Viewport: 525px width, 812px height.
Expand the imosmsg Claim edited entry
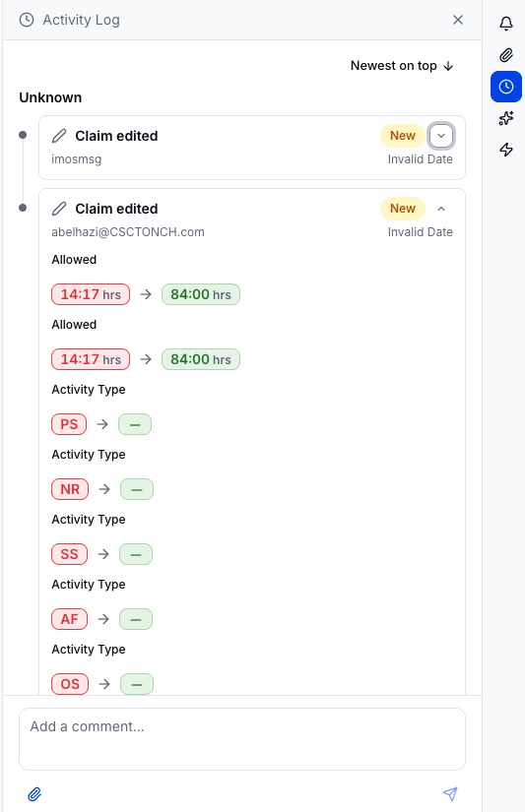pyautogui.click(x=441, y=136)
